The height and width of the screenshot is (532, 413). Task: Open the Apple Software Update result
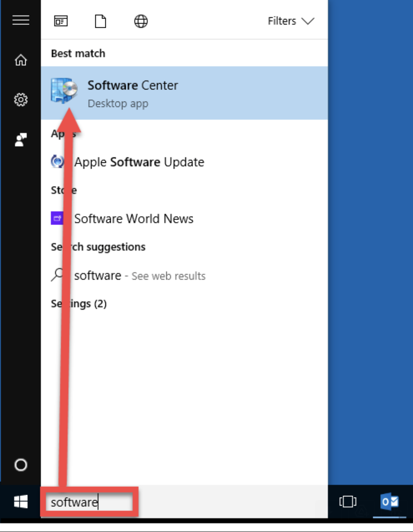pyautogui.click(x=139, y=162)
